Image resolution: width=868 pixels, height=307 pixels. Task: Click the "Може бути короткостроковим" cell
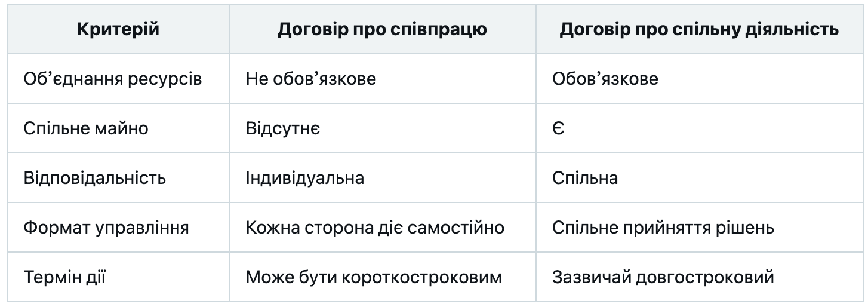pos(374,277)
